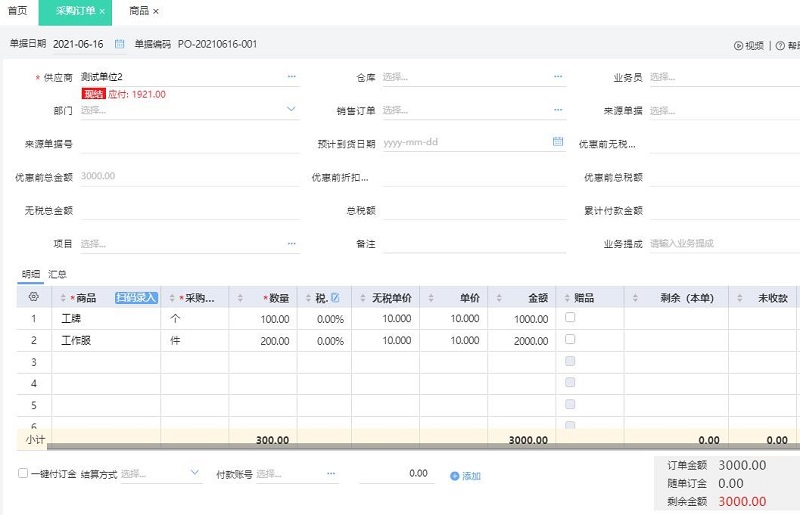Click the 仓库 lookup ellipsis icon

(558, 76)
